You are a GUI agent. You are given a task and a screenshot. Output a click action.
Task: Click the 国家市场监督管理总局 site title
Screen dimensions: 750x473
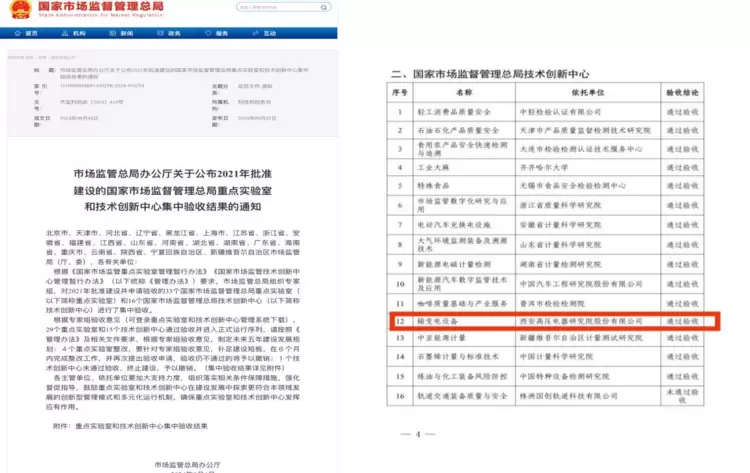[101, 6]
